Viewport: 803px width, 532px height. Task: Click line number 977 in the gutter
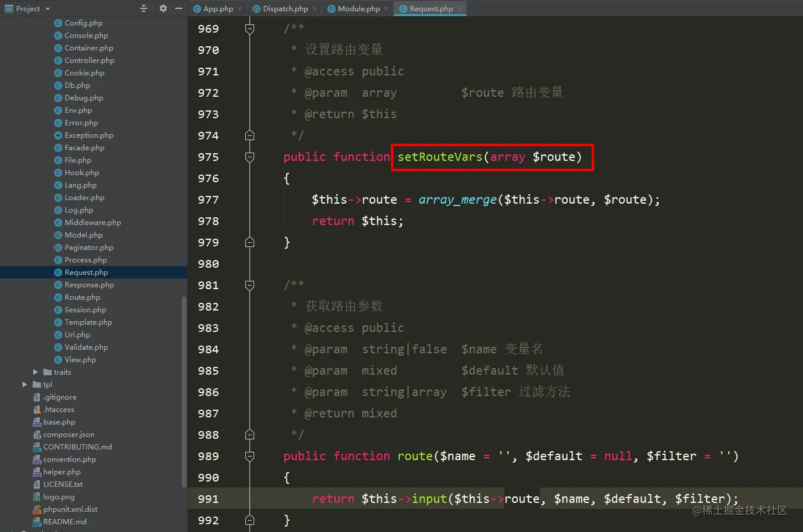[x=208, y=200]
